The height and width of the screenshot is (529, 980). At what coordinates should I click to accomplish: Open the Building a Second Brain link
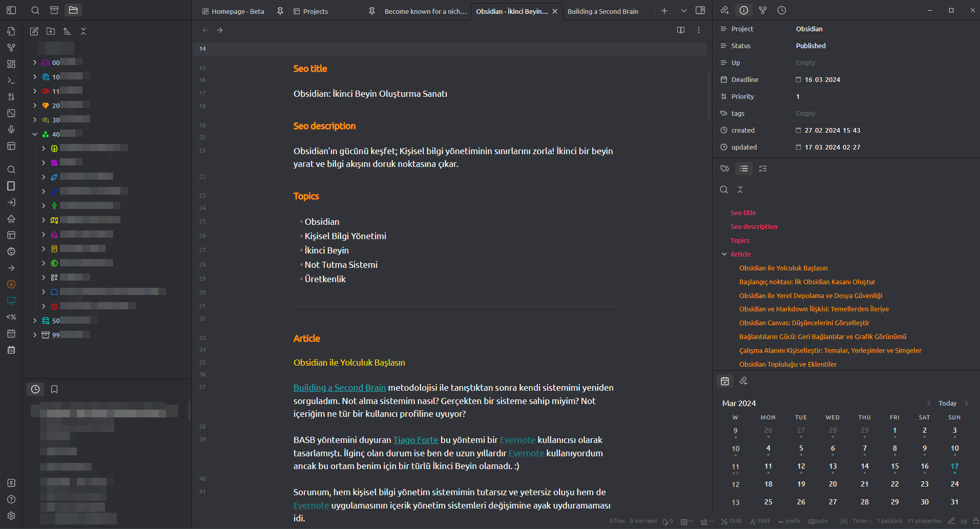pyautogui.click(x=340, y=388)
